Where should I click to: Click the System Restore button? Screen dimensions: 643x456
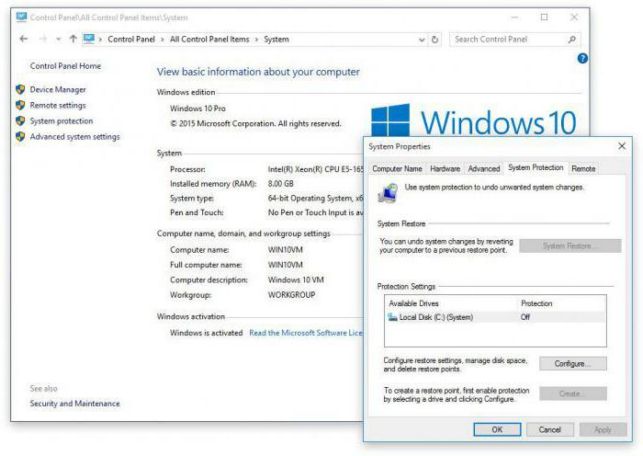click(x=570, y=246)
